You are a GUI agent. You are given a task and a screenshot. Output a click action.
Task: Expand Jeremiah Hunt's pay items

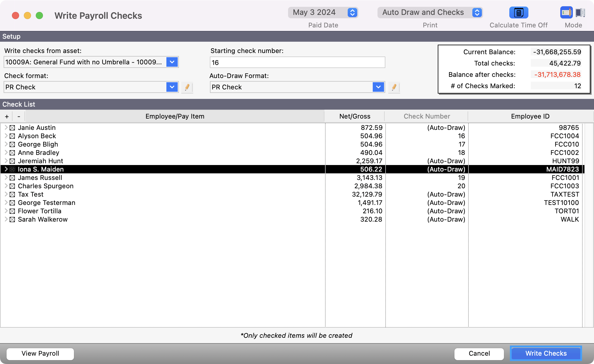click(x=6, y=161)
